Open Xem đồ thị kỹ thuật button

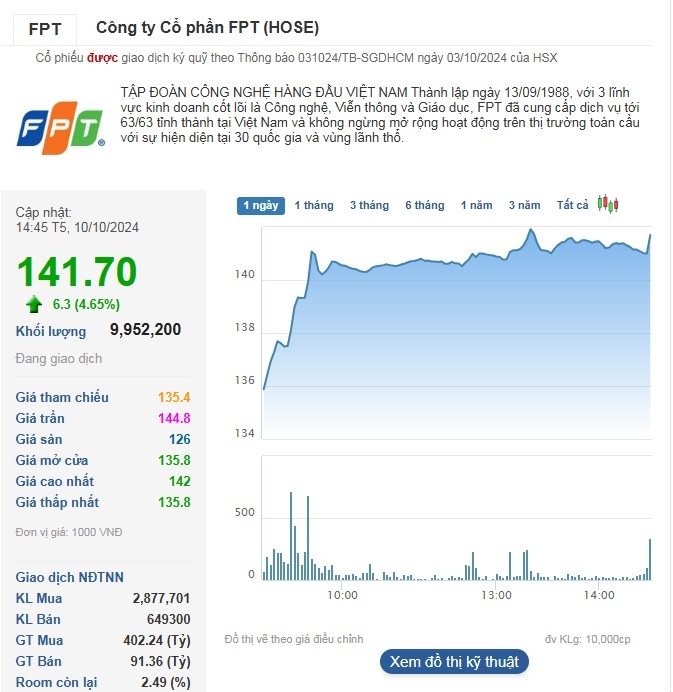(x=453, y=661)
